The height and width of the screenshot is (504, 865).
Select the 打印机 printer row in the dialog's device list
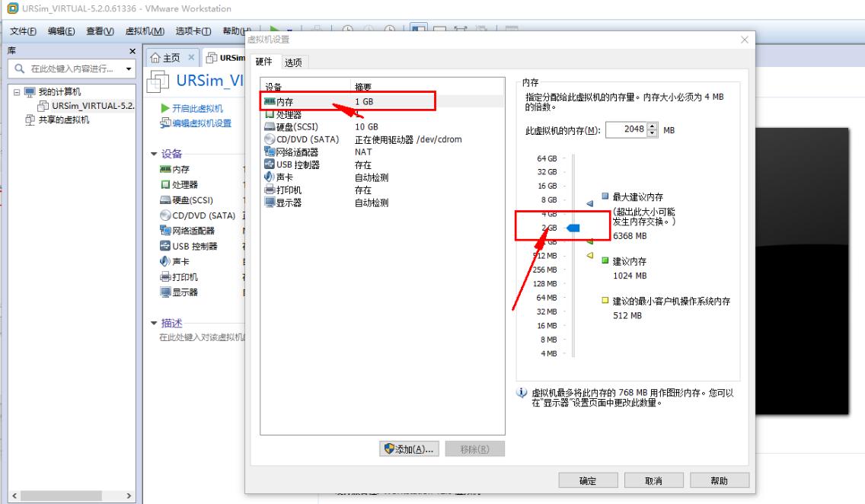coord(381,190)
